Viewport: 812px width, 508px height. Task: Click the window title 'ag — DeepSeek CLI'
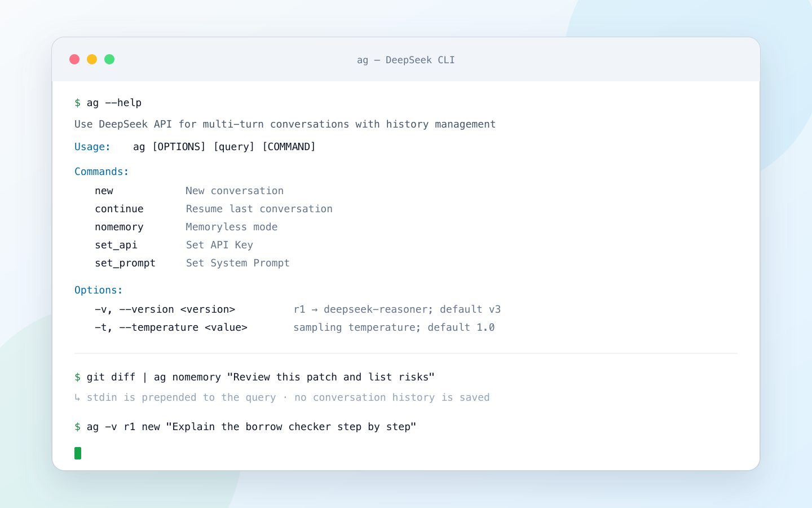(x=406, y=60)
